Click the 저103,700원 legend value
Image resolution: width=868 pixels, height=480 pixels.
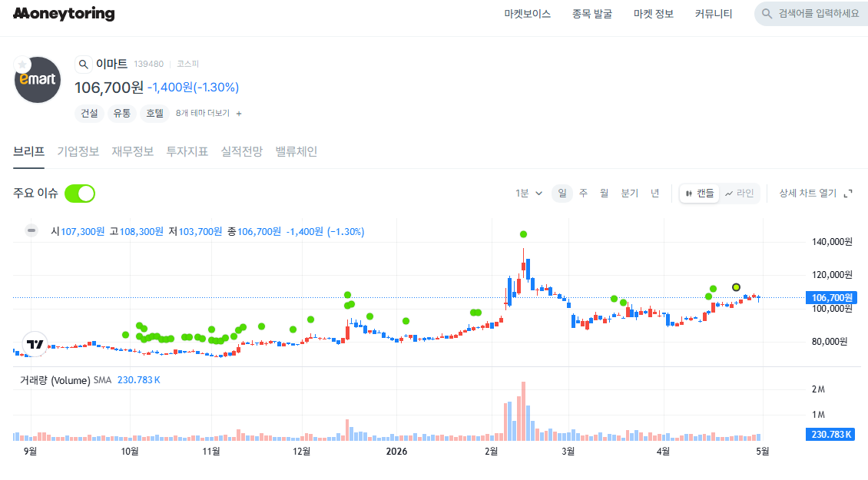[195, 231]
